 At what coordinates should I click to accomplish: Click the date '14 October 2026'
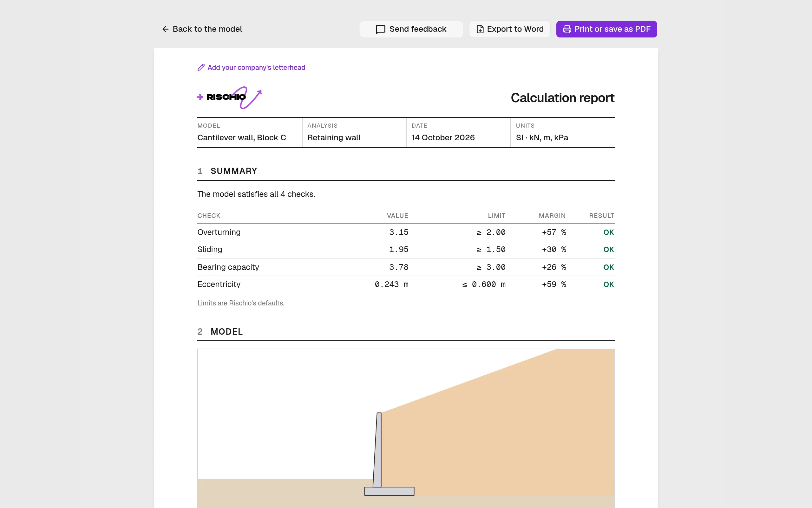tap(443, 138)
